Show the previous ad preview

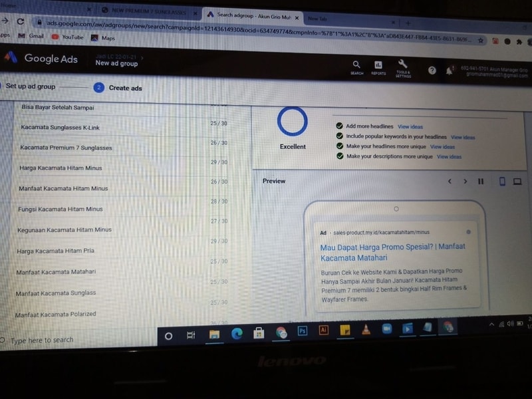tap(450, 182)
